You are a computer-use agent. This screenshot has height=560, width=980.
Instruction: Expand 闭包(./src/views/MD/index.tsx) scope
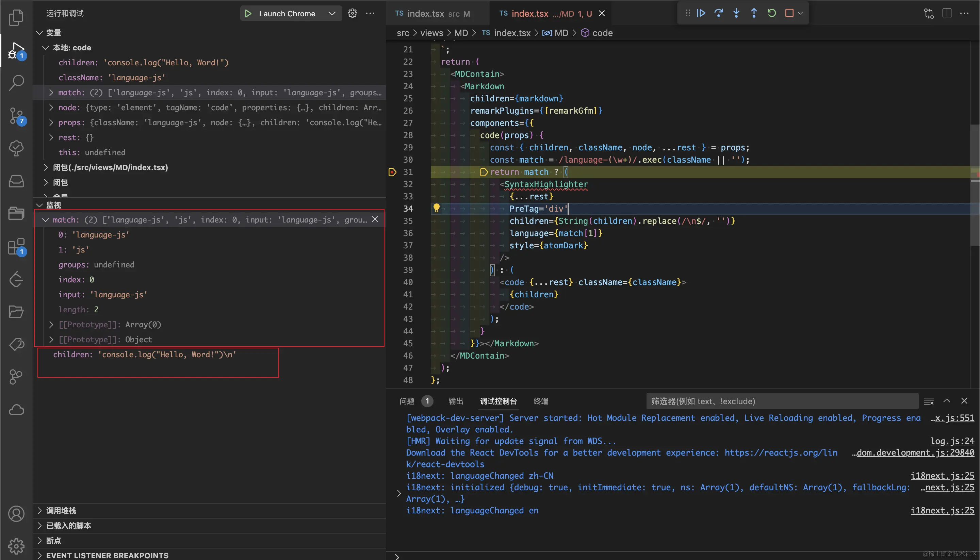[45, 167]
